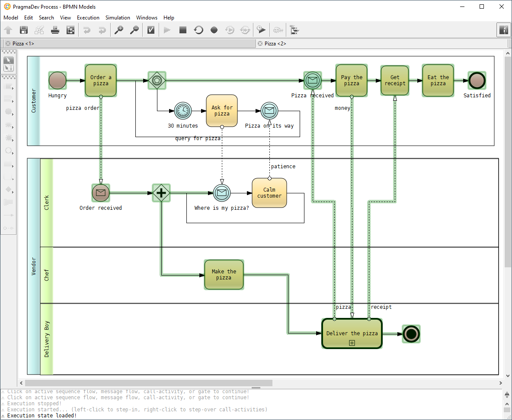
Task: Click the printer icon in toolbar
Action: click(x=55, y=30)
